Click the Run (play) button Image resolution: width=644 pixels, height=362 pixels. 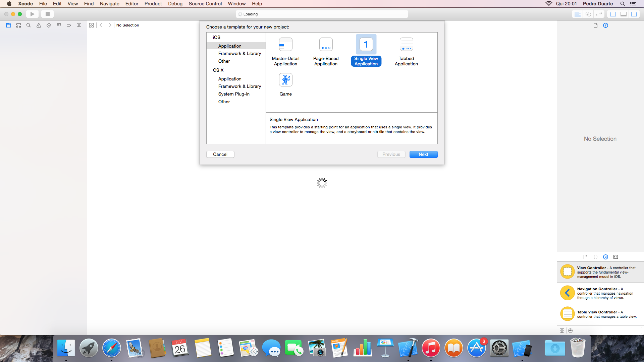tap(32, 14)
